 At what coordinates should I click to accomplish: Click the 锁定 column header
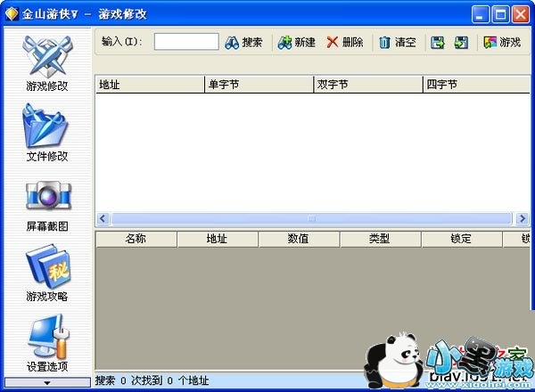pyautogui.click(x=462, y=239)
